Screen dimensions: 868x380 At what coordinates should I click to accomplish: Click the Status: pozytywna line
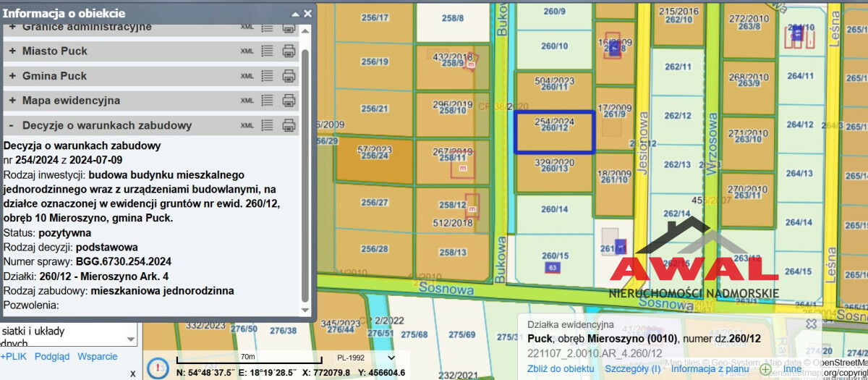(47, 233)
